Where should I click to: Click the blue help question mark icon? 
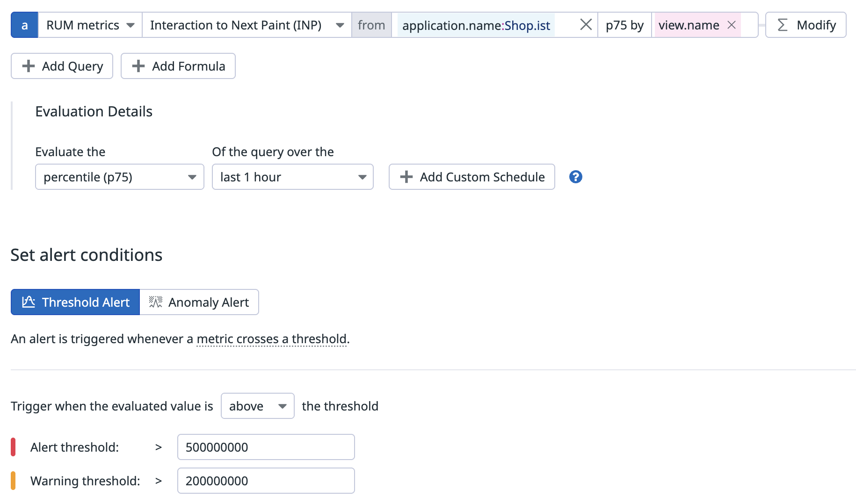pyautogui.click(x=575, y=177)
